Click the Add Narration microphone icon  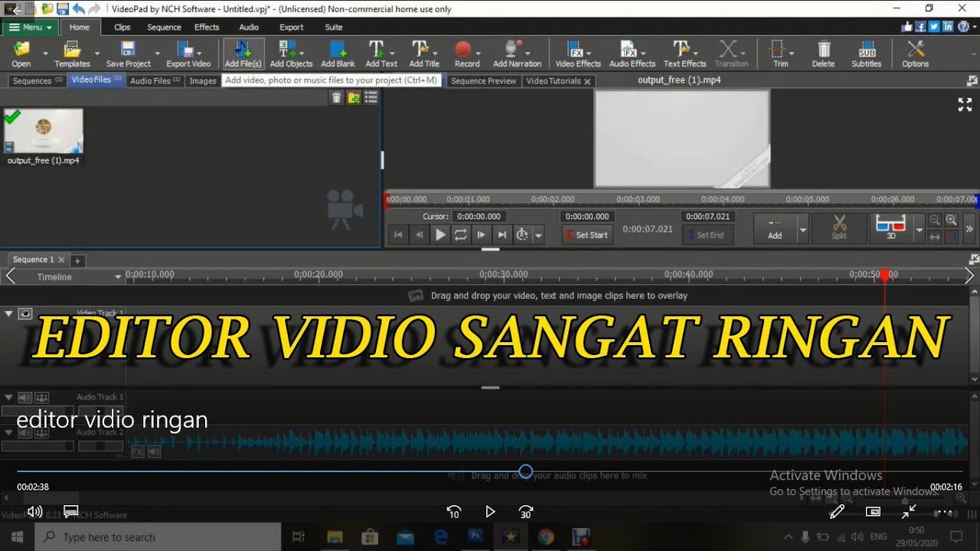[x=514, y=51]
